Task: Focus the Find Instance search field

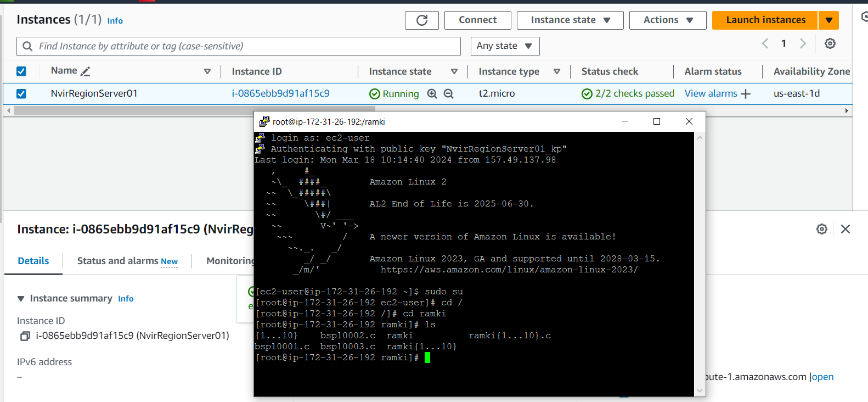Action: click(x=239, y=46)
